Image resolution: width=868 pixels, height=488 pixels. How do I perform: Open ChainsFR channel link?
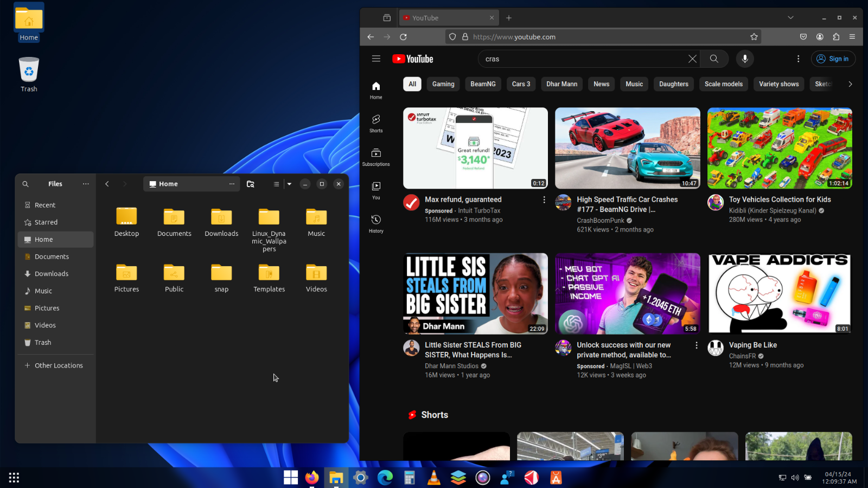click(x=742, y=356)
